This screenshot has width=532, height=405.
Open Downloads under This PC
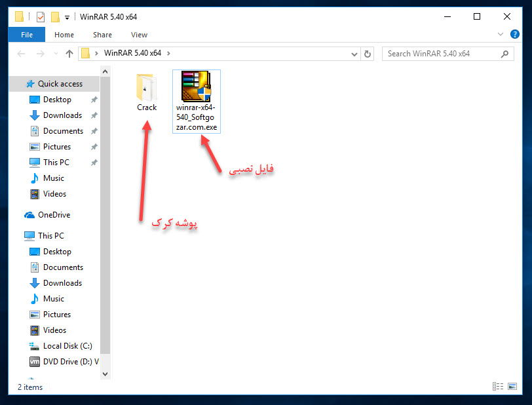62,283
